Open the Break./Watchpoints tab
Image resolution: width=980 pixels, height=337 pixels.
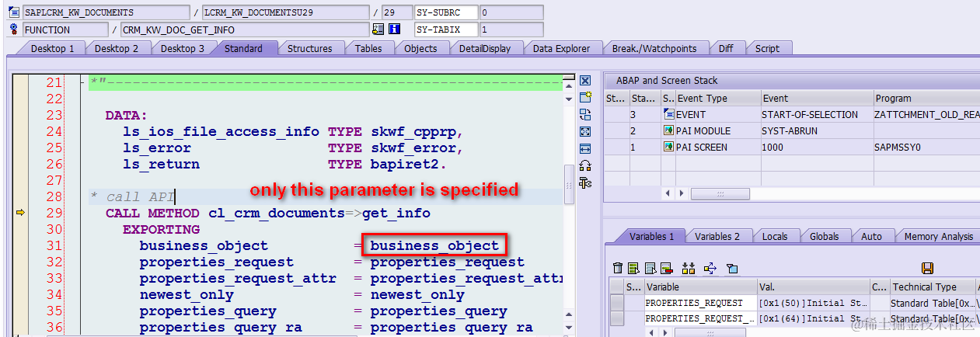pos(654,48)
